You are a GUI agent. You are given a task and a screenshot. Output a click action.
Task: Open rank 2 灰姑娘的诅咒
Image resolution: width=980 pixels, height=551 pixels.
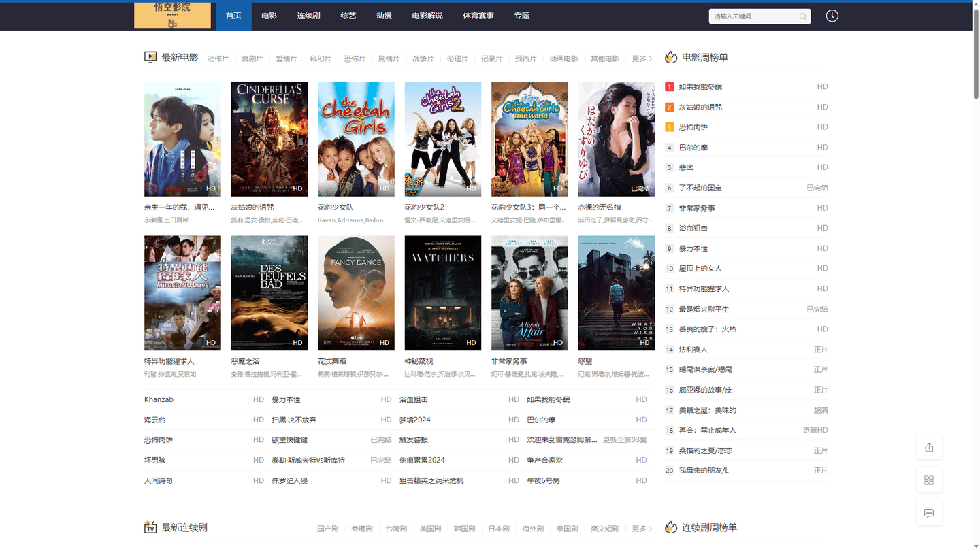[x=700, y=107]
